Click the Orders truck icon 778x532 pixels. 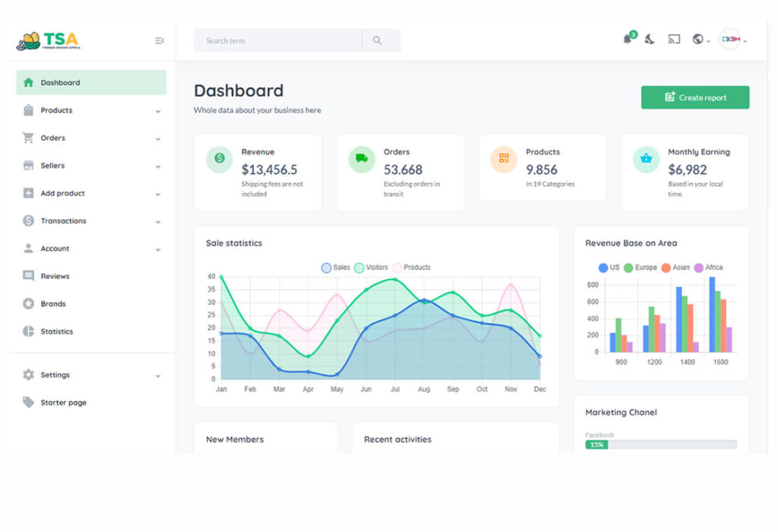362,159
